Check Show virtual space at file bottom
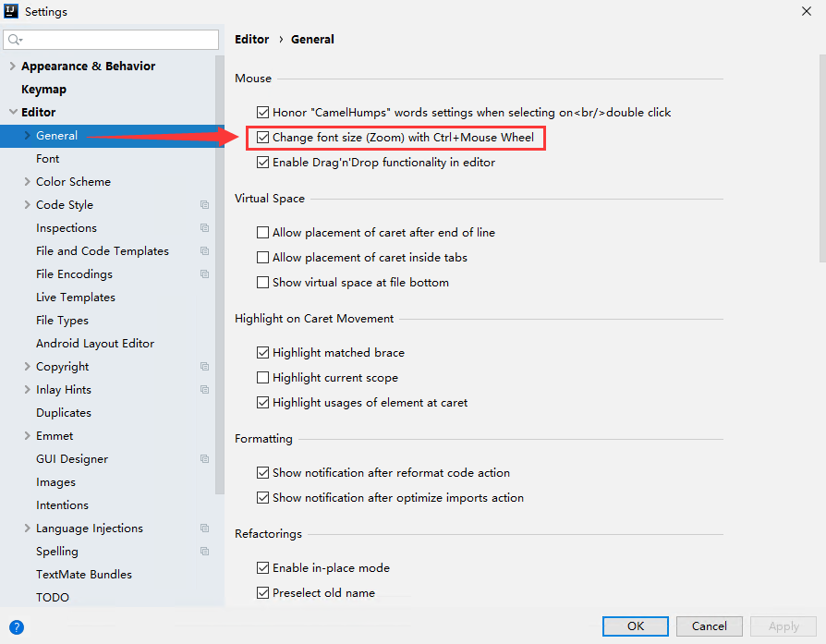Viewport: 826px width, 644px height. pos(262,283)
